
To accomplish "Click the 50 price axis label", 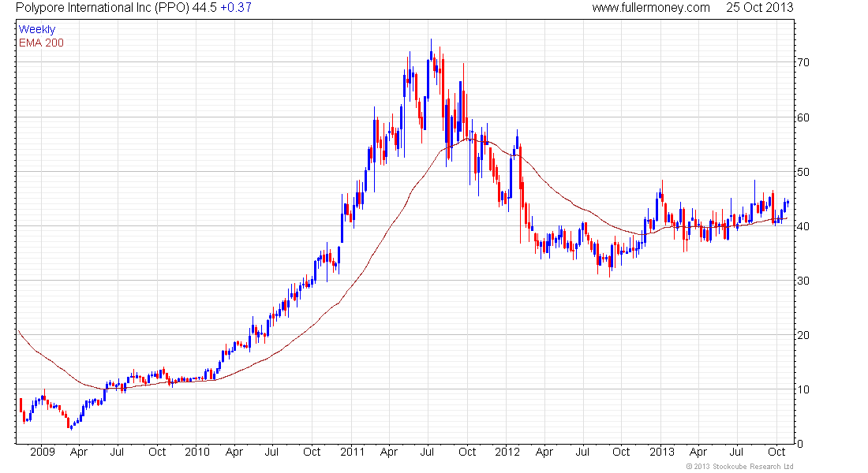I will coord(803,172).
